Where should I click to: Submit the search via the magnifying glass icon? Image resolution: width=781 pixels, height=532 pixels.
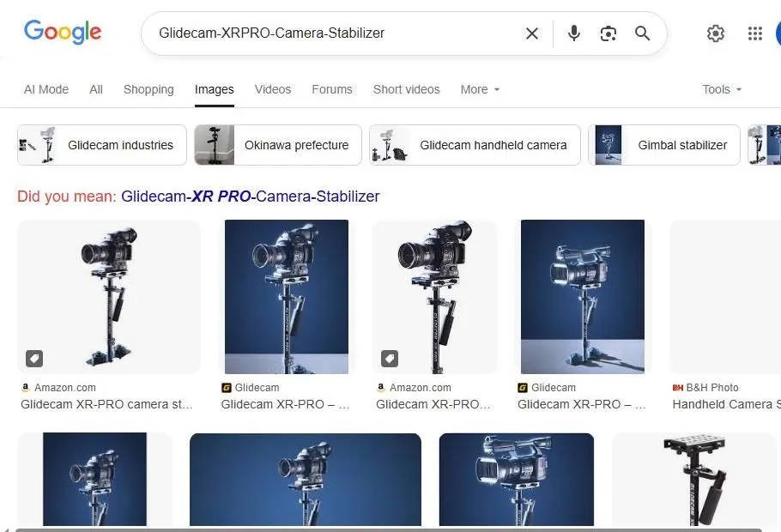click(642, 33)
